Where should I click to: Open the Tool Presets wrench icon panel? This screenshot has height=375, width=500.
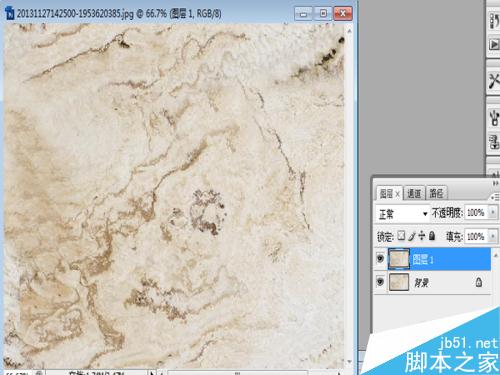pos(494,81)
